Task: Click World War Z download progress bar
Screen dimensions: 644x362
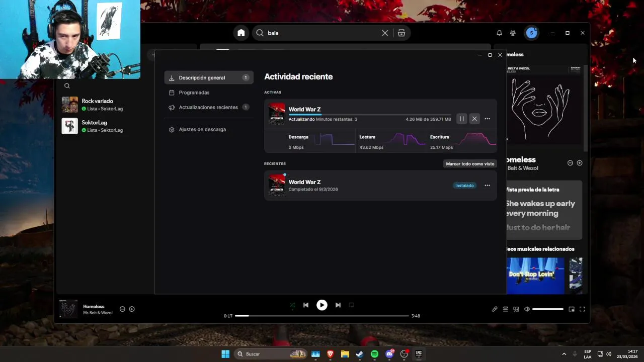Action: (x=370, y=115)
